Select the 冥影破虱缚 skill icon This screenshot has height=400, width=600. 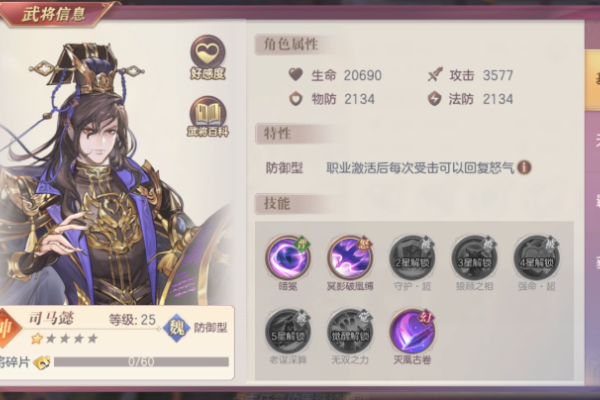pos(350,257)
